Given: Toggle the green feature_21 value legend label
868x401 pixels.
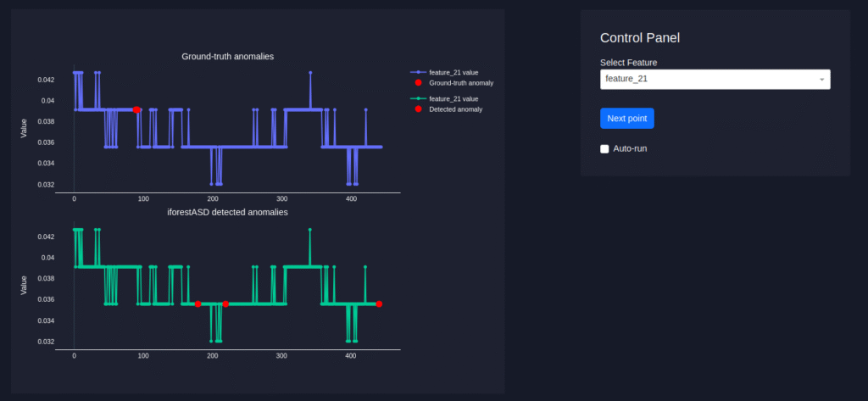Looking at the screenshot, I should point(453,99).
